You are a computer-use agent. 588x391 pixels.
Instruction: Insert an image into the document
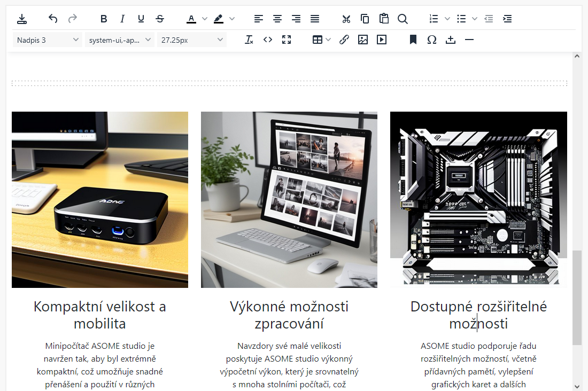pyautogui.click(x=363, y=40)
